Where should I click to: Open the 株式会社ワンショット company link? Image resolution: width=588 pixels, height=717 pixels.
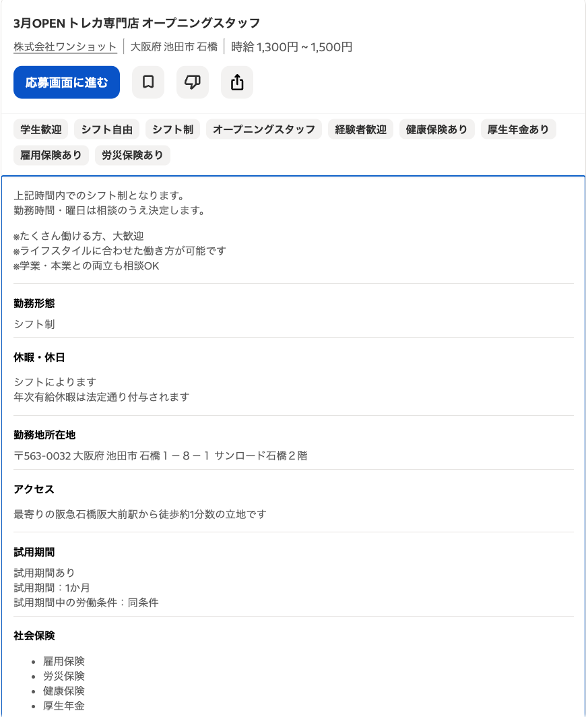(65, 47)
